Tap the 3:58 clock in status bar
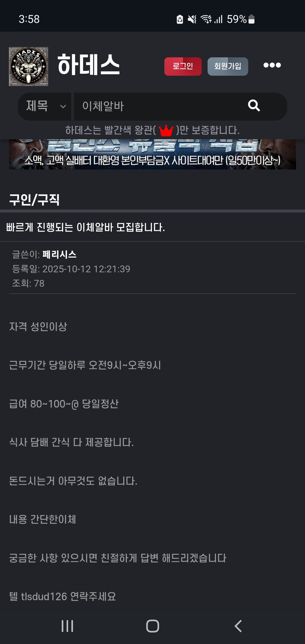The image size is (305, 644). pyautogui.click(x=29, y=19)
